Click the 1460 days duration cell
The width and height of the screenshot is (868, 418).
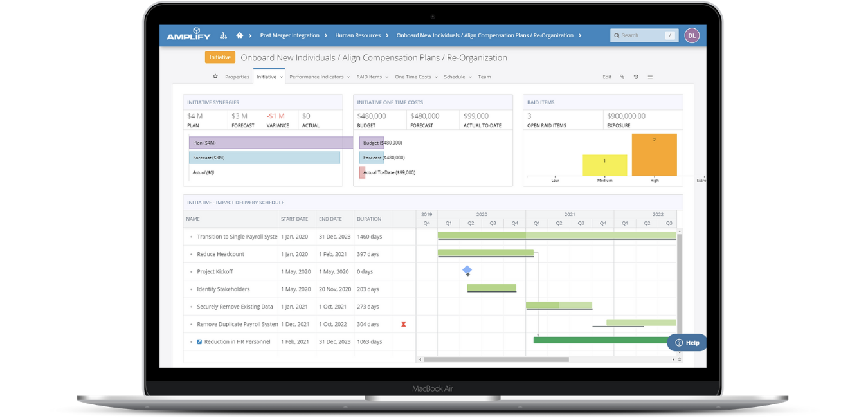pos(370,237)
